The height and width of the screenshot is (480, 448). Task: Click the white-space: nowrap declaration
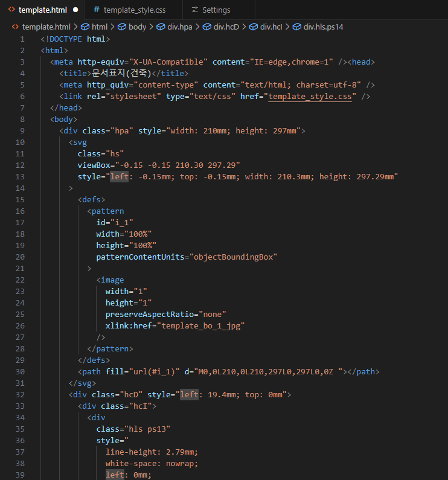point(152,464)
